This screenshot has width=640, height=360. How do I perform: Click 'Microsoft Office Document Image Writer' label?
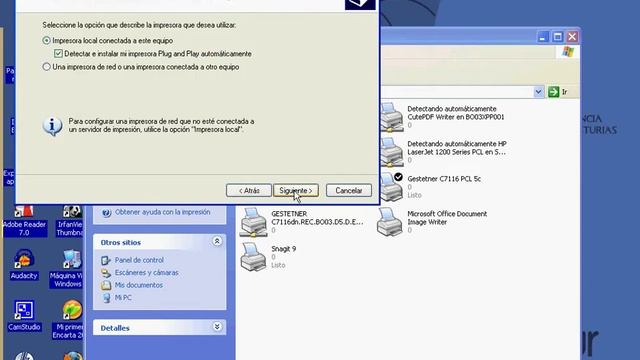tap(447, 218)
